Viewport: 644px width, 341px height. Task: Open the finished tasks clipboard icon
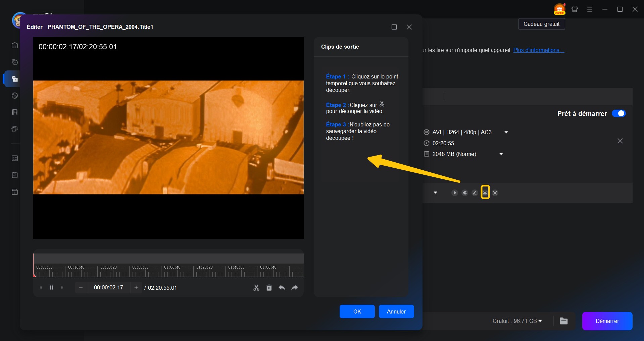[x=15, y=175]
